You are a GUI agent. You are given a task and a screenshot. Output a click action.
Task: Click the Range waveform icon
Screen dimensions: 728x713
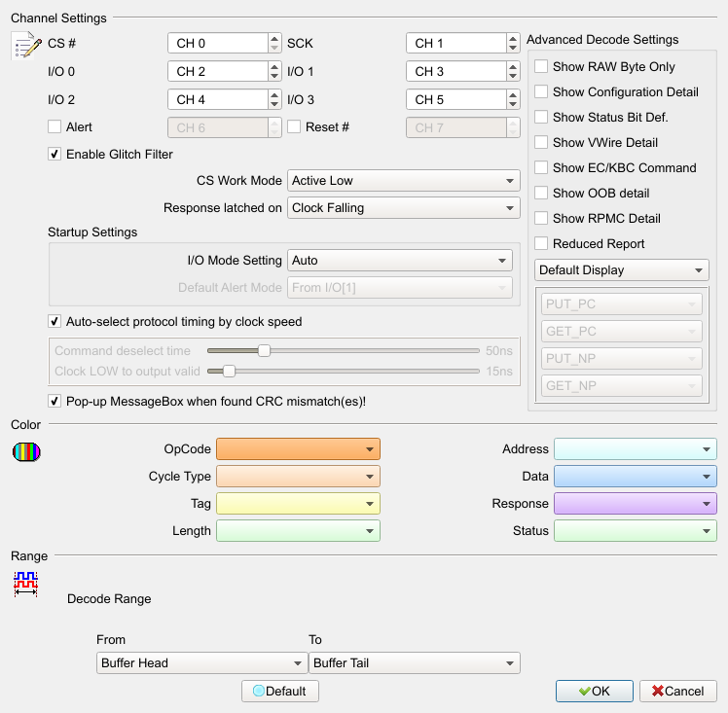click(x=25, y=584)
